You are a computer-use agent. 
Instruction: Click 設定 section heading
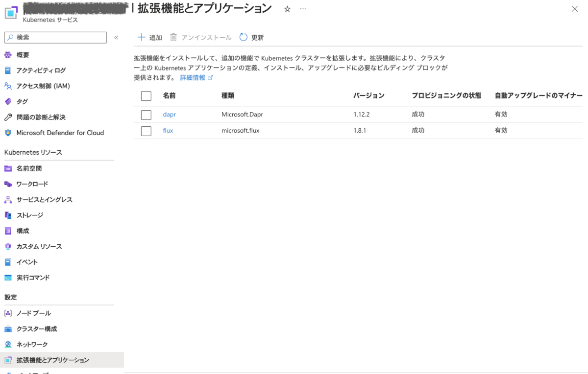[11, 298]
